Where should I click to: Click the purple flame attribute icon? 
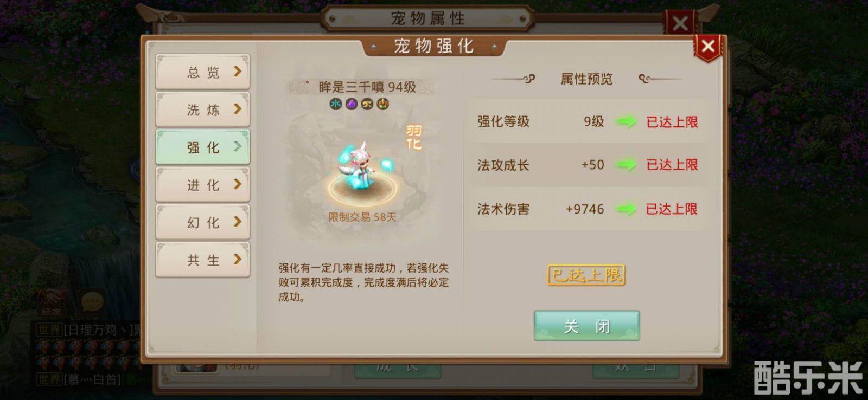point(352,104)
